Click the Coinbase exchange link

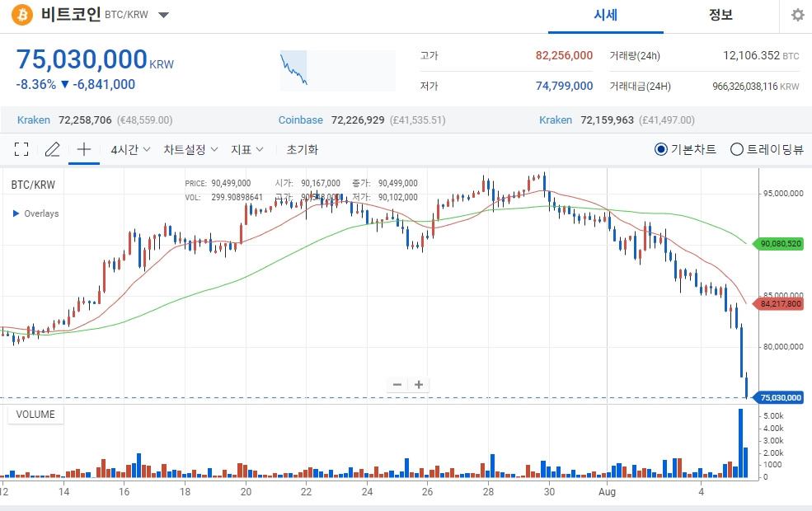coord(301,120)
